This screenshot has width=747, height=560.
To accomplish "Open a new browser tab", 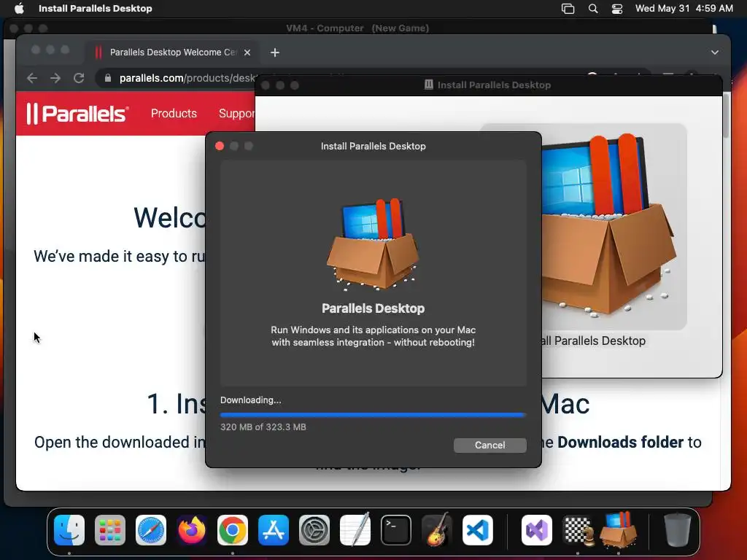I will pos(275,52).
